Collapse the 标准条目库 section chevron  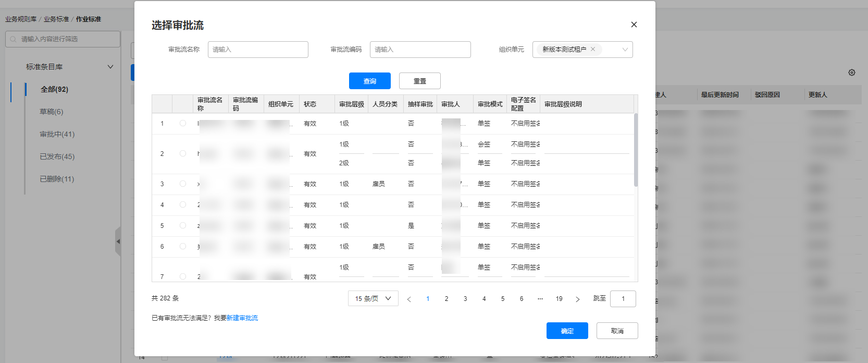(110, 67)
